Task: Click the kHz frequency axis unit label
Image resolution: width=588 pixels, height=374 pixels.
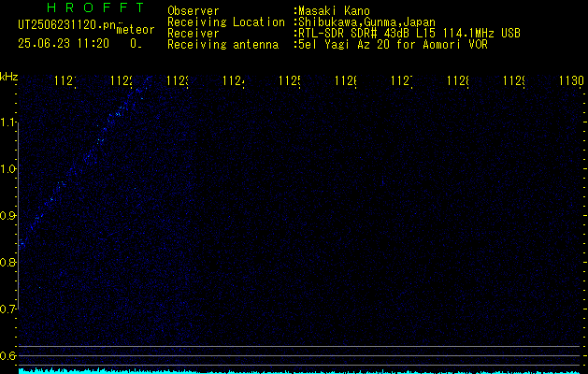Action: pyautogui.click(x=9, y=77)
